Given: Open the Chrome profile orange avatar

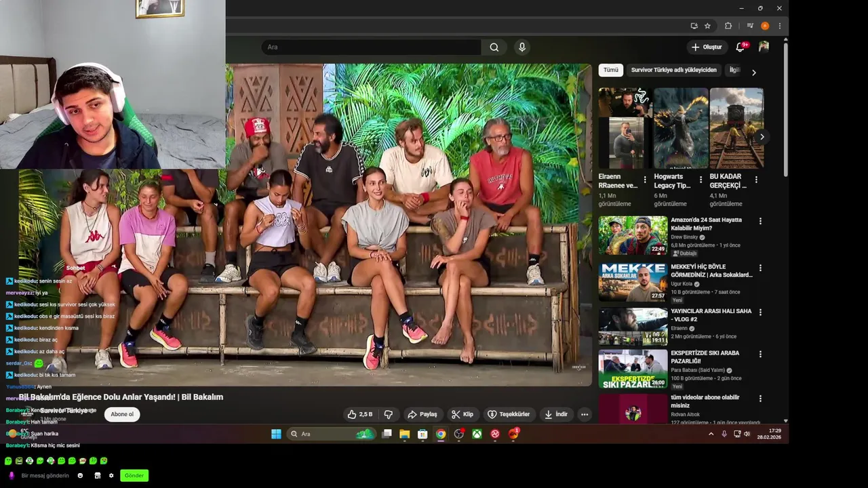Looking at the screenshot, I should coord(765,26).
